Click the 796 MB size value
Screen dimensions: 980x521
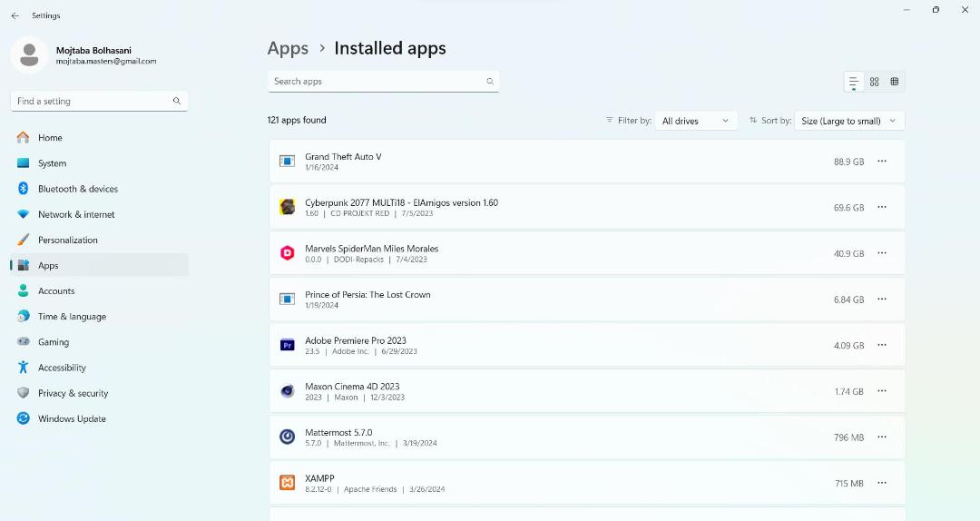tap(848, 437)
